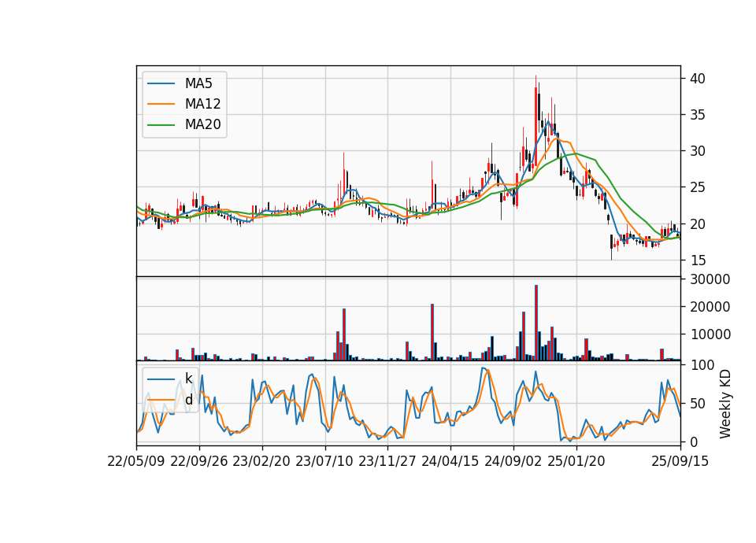The height and width of the screenshot is (543, 756).
Task: Click the 23/11/27 date tick label
Action: click(x=387, y=461)
